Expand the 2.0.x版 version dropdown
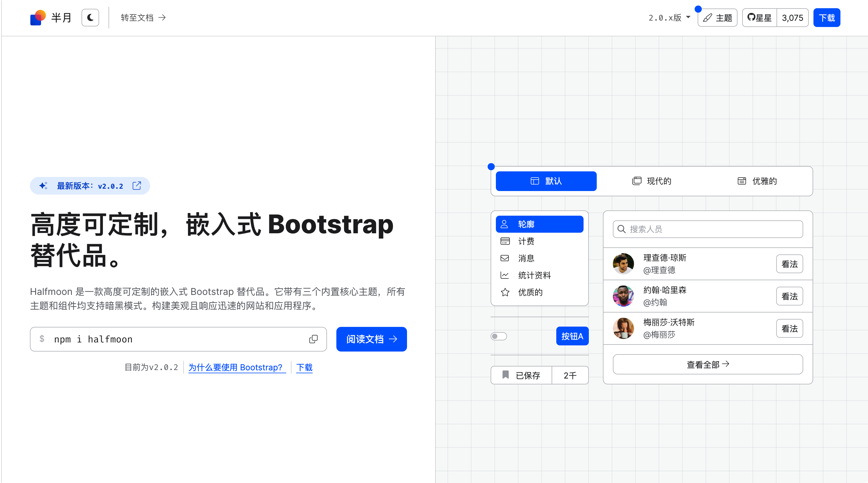 coord(669,18)
